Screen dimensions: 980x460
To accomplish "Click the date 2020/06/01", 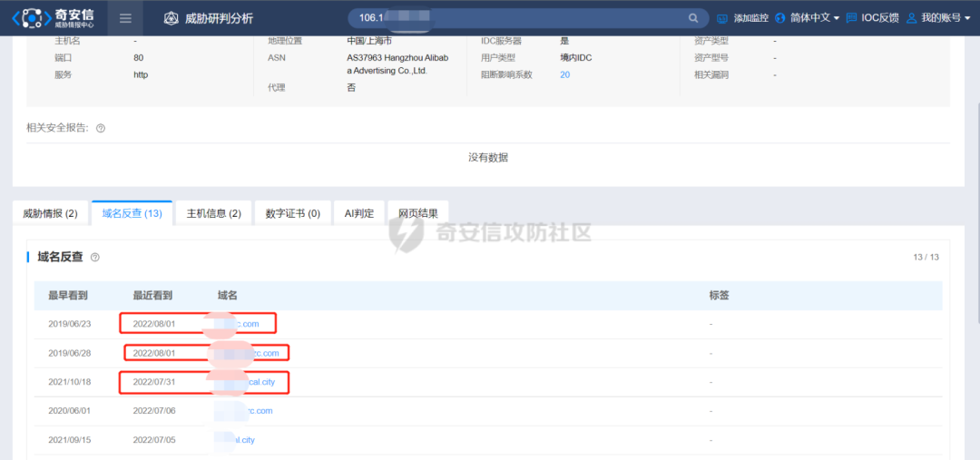I will point(69,411).
